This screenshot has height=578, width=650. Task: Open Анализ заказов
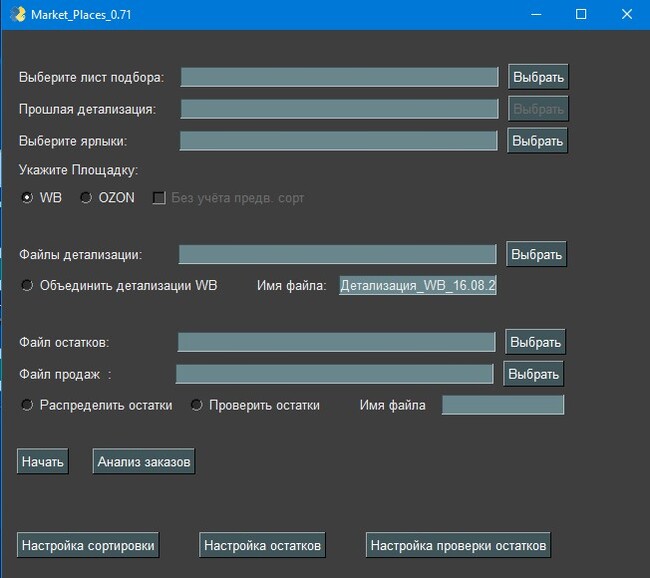tap(143, 462)
